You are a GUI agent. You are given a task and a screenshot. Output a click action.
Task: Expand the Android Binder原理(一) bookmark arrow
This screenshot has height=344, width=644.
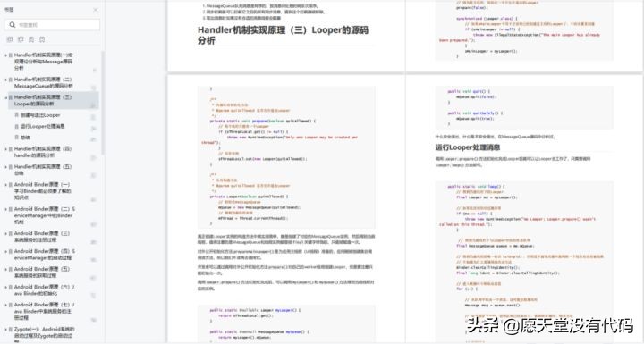point(5,185)
